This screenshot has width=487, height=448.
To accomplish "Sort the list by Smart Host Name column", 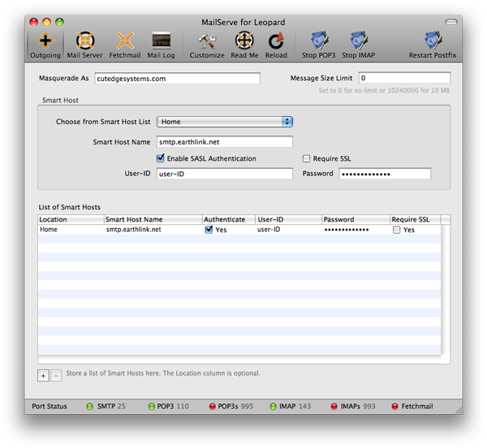I will [x=153, y=219].
